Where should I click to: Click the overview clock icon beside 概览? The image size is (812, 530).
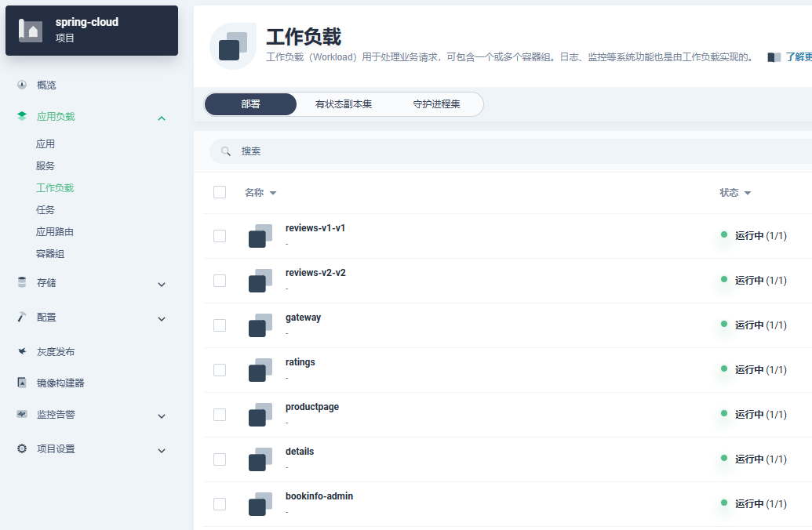22,85
